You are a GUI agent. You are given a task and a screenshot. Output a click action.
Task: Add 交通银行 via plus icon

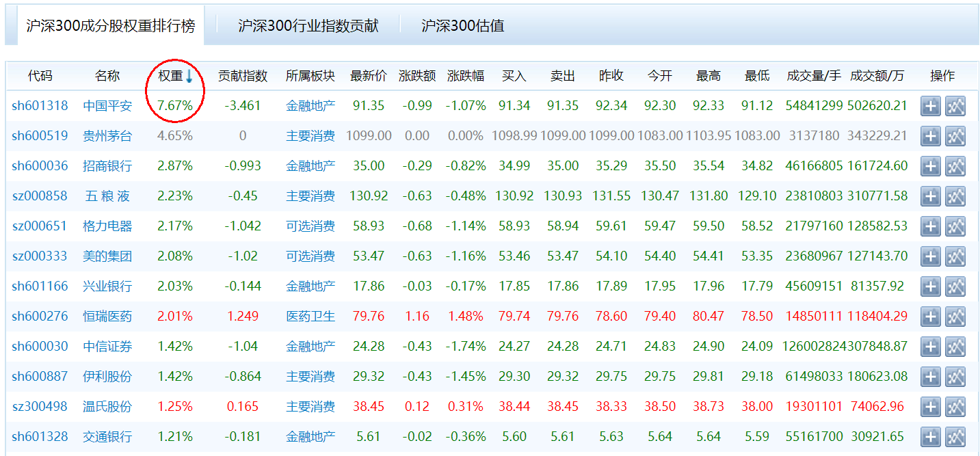coord(930,437)
